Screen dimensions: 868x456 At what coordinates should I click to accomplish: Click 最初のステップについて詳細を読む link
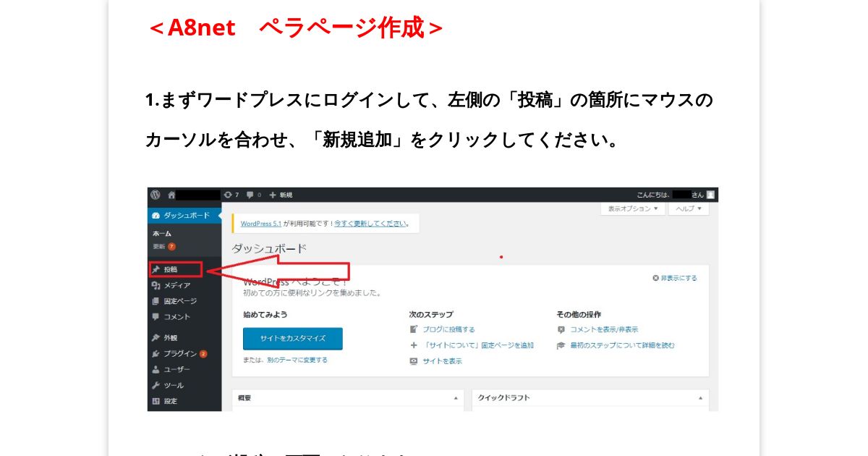(x=622, y=345)
